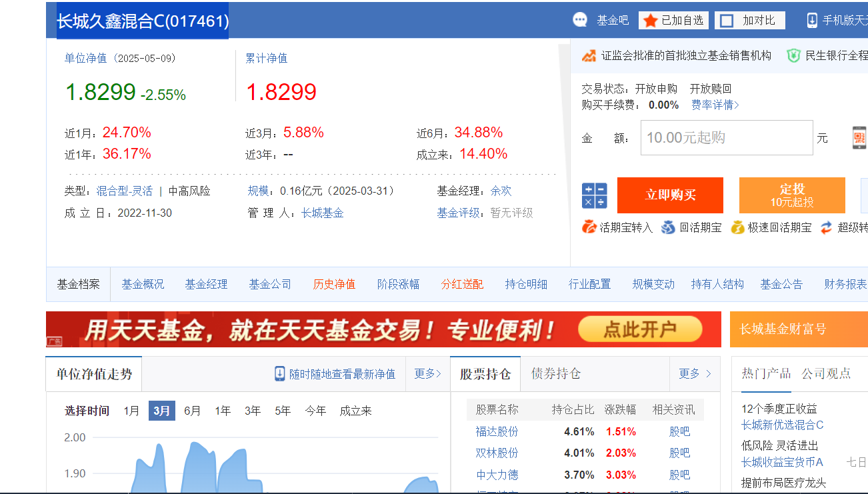Click the 手机版 phone download icon

[x=812, y=20]
